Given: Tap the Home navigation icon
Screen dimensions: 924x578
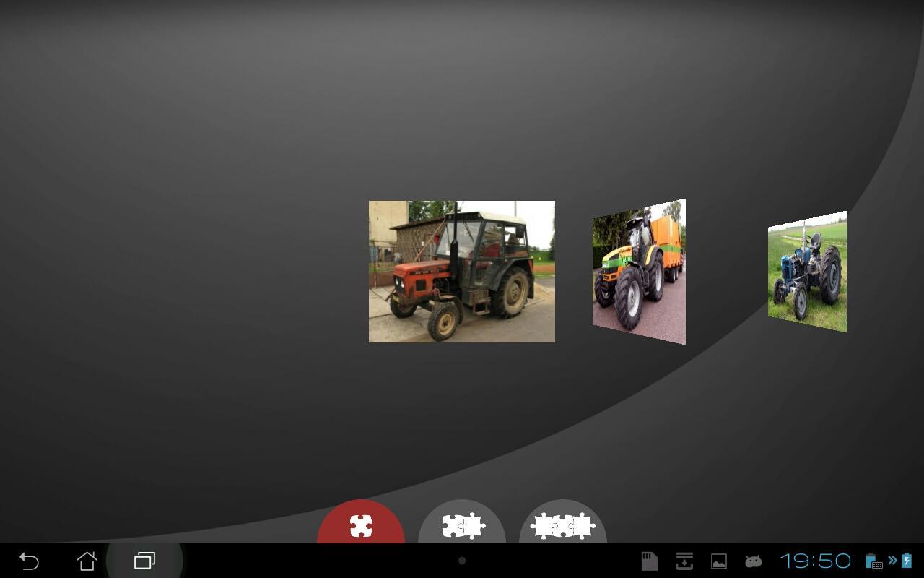Looking at the screenshot, I should (87, 561).
